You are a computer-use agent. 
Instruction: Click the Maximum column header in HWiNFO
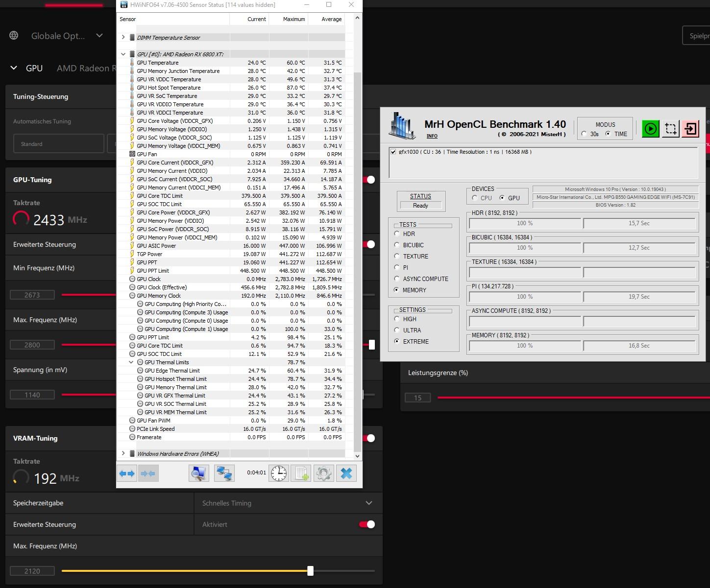pos(289,19)
